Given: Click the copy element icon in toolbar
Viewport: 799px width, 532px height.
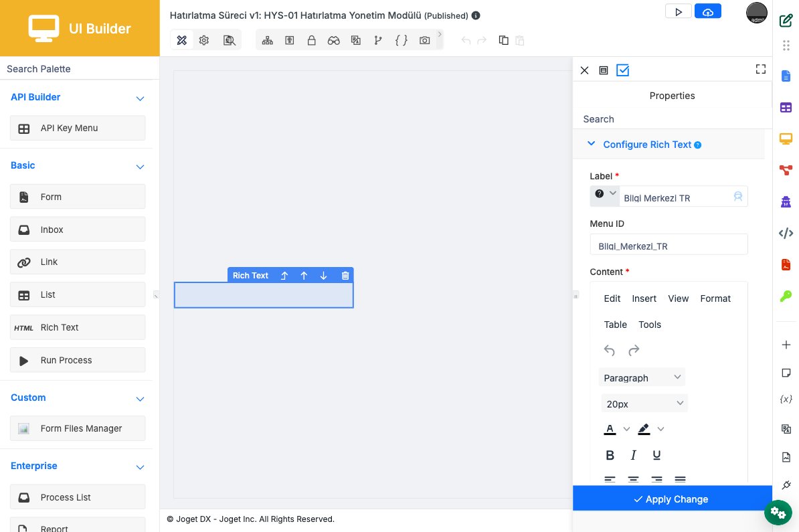Looking at the screenshot, I should point(503,40).
